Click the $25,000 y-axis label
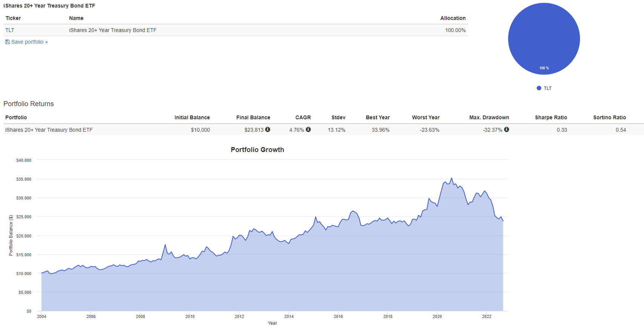 pyautogui.click(x=24, y=217)
